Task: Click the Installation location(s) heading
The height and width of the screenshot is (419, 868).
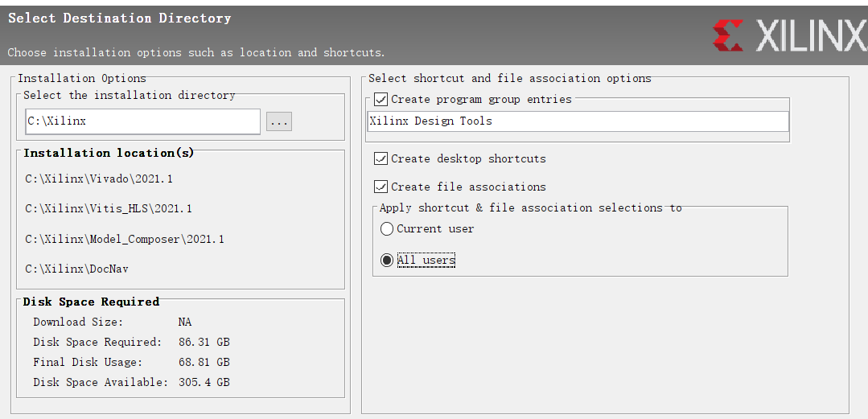Action: pyautogui.click(x=109, y=153)
